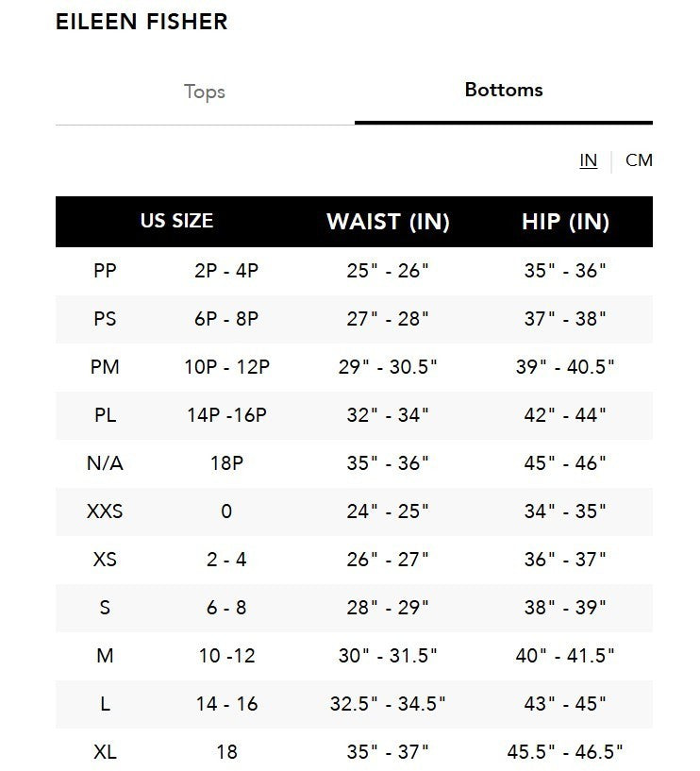Click the HIP (IN) column header

click(565, 222)
